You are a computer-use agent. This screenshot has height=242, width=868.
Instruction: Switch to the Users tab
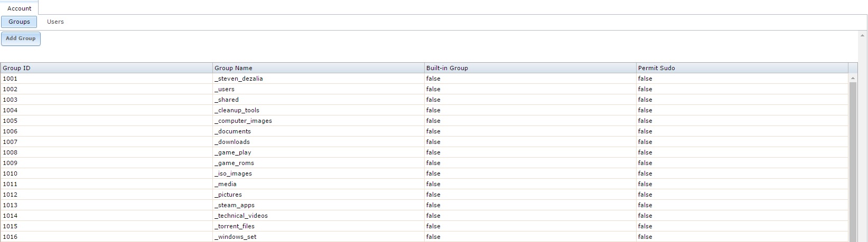[x=55, y=22]
